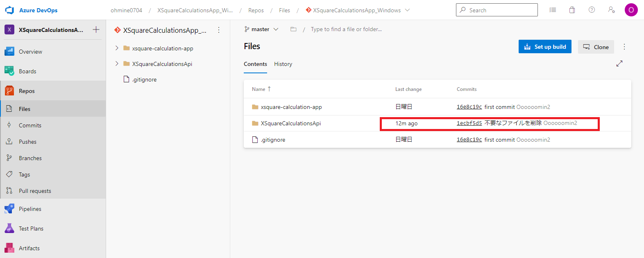Click the Set up build button
This screenshot has height=258, width=644.
(x=545, y=47)
